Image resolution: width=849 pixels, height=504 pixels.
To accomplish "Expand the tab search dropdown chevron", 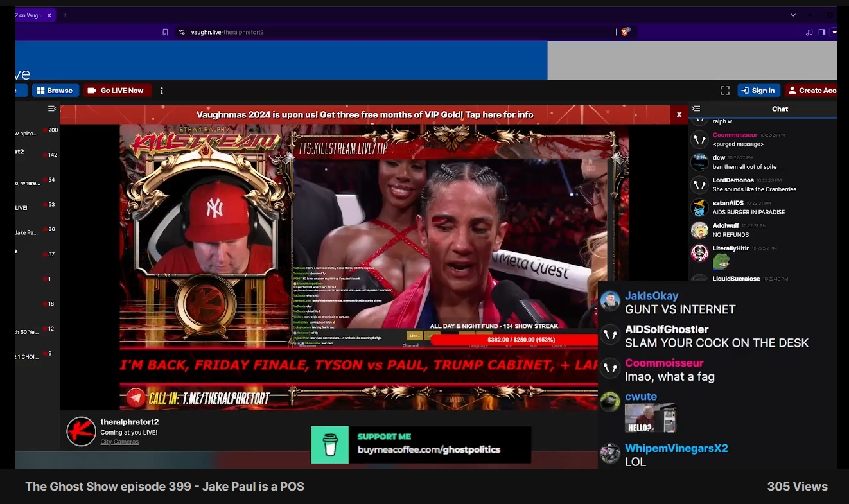I will pyautogui.click(x=793, y=15).
